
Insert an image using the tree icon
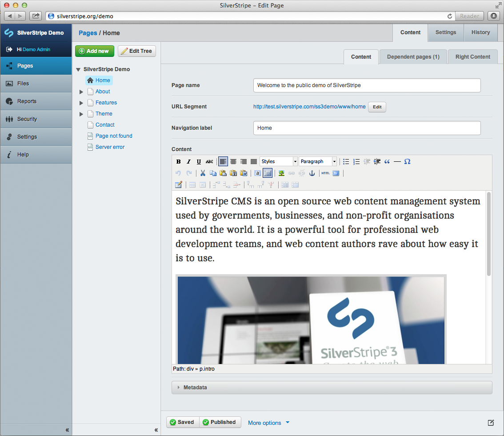pyautogui.click(x=282, y=173)
